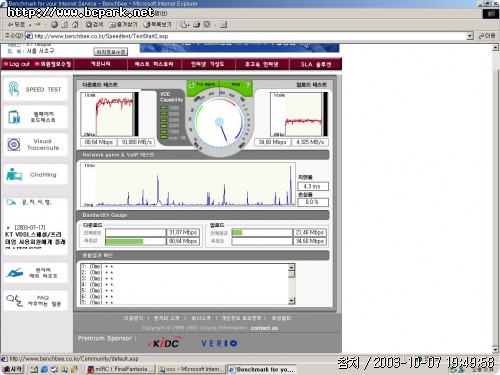This screenshot has width=500, height=375.
Task: Open the member info edit tab beside Log out
Action: (53, 64)
